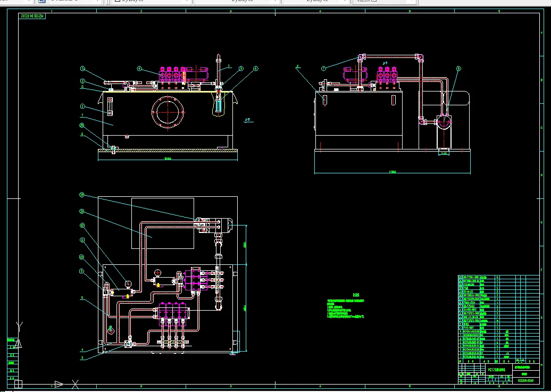
Task: Select circled balloon 4 above front view valves
Action: point(139,69)
